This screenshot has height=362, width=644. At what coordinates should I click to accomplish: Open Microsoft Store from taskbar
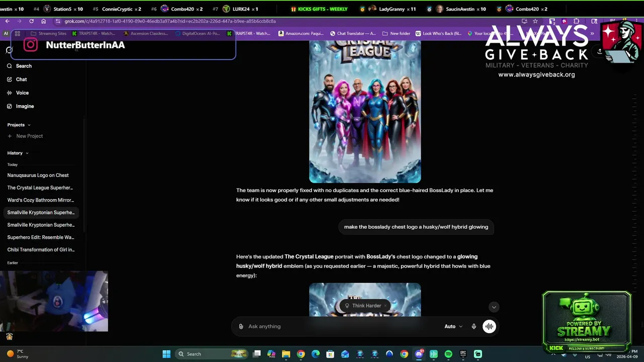[x=330, y=354]
